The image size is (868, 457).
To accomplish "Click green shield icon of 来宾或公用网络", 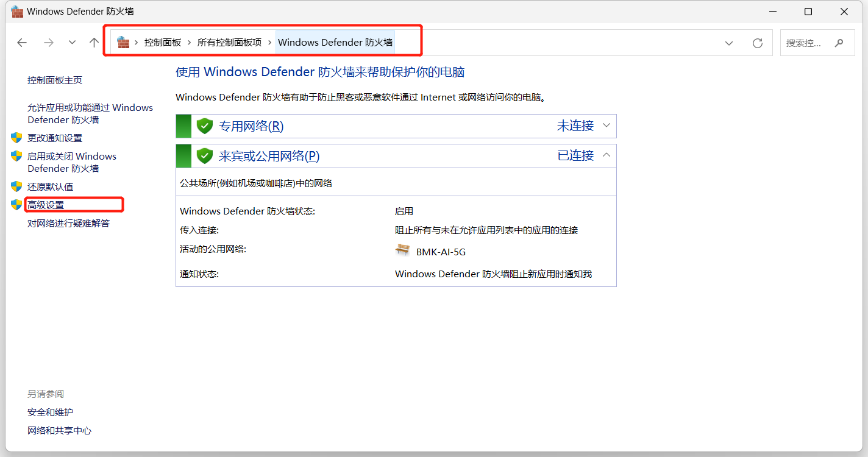I will (x=205, y=156).
